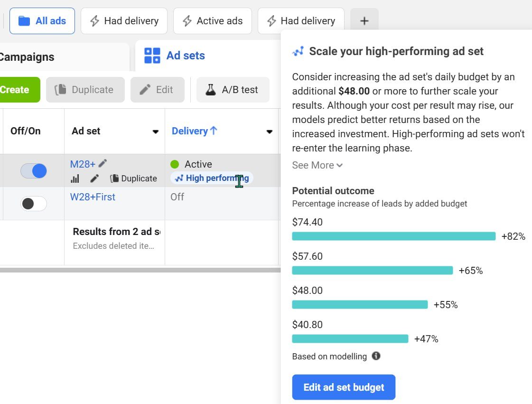Click the green Create button
This screenshot has height=404, width=532.
click(x=19, y=90)
